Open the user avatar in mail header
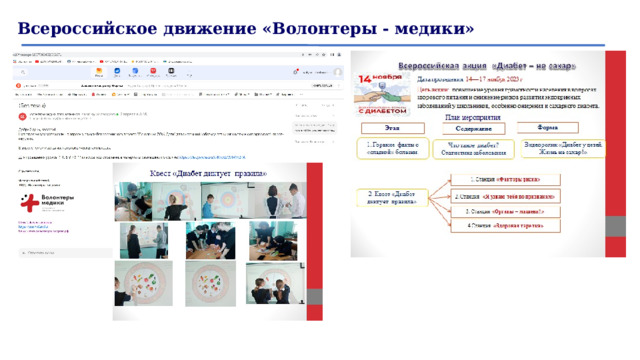The height and width of the screenshot is (360, 640). click(338, 72)
